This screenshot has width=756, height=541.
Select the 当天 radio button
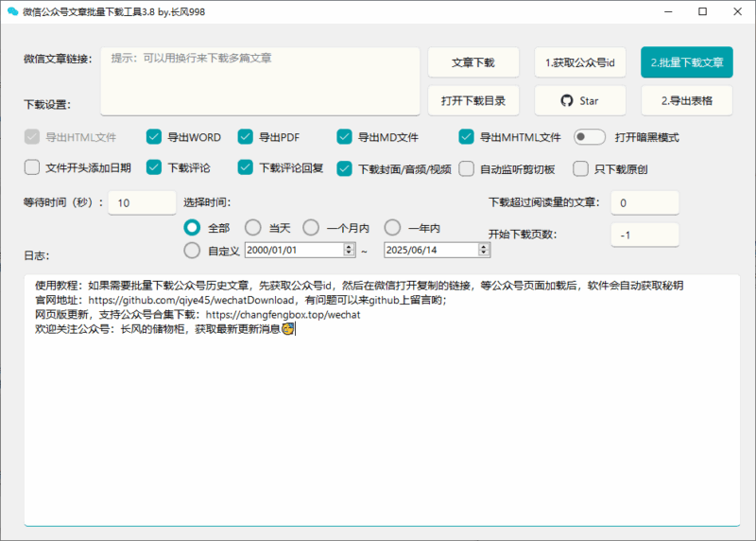pos(253,227)
